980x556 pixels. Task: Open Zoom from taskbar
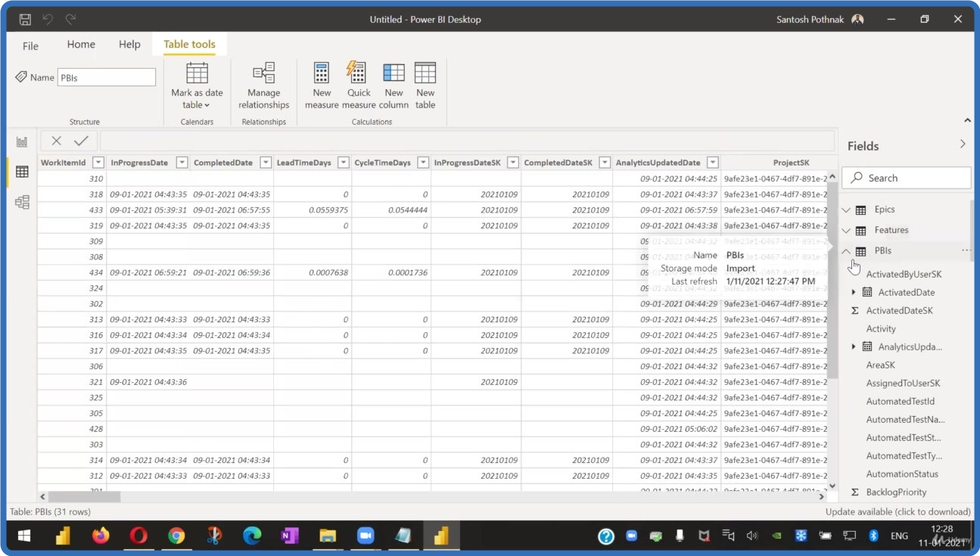tap(366, 536)
